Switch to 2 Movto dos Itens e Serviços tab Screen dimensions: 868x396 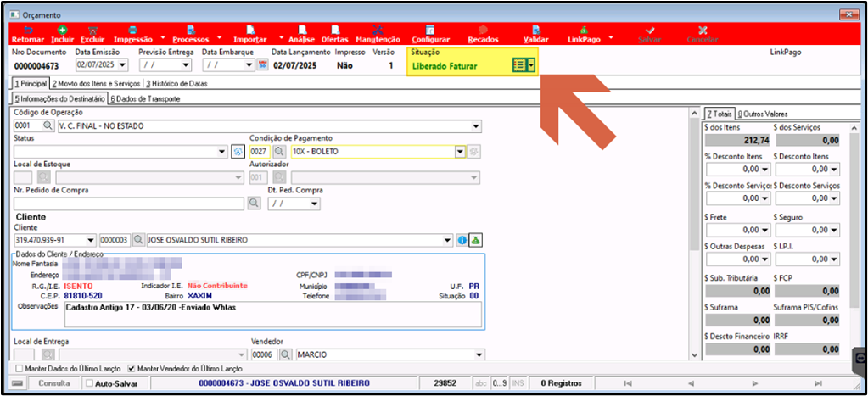pos(97,84)
